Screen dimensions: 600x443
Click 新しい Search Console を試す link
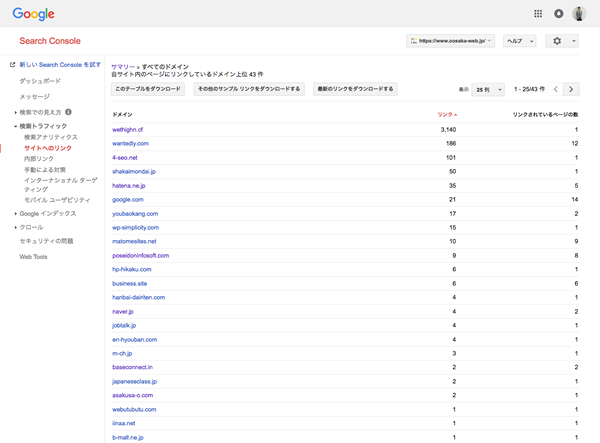pyautogui.click(x=60, y=65)
